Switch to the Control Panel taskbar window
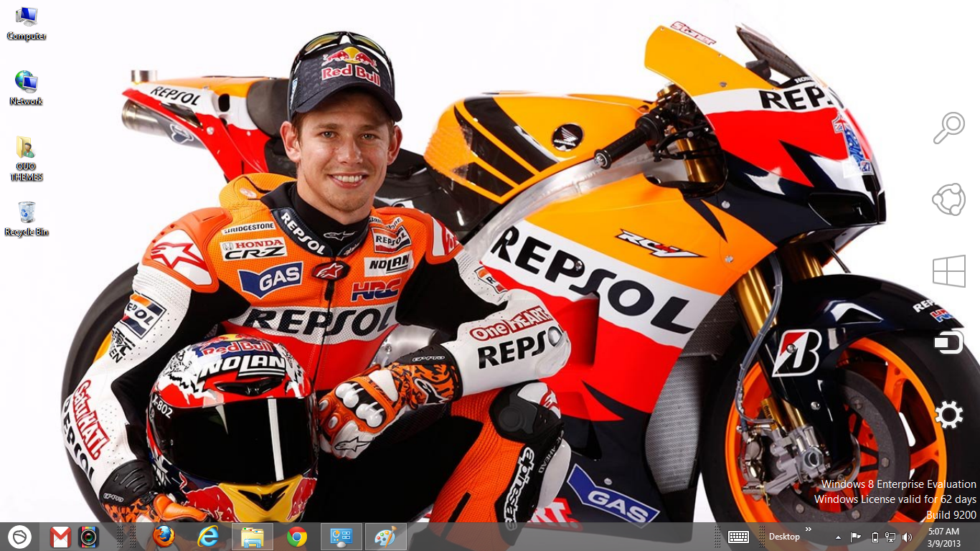The width and height of the screenshot is (980, 551). click(x=341, y=537)
